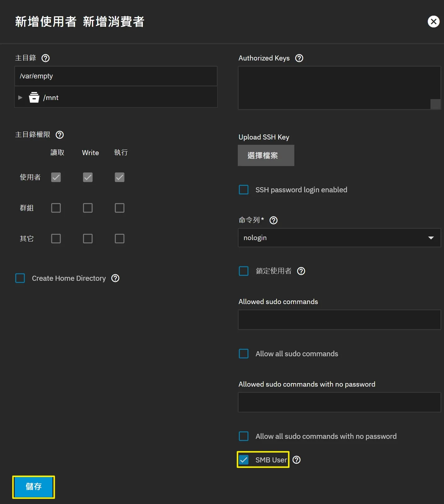Enable 其它 執行 permission
Image resolution: width=444 pixels, height=504 pixels.
pos(120,238)
